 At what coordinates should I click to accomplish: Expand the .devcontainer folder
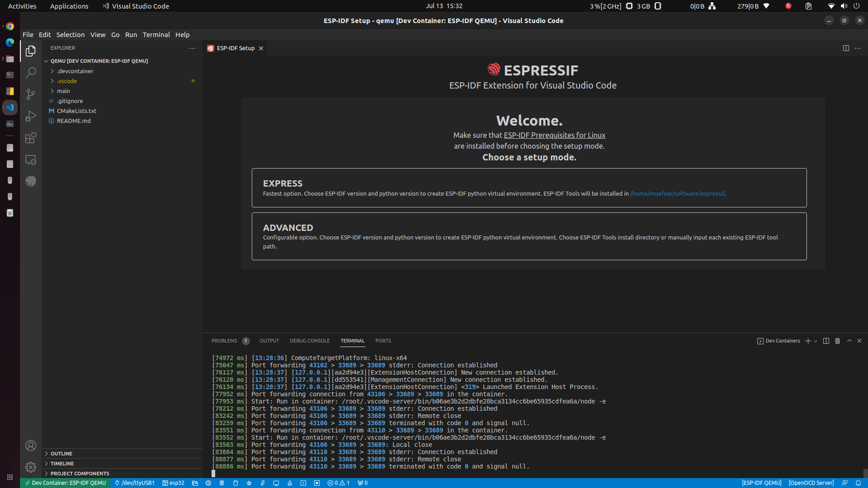coord(75,71)
